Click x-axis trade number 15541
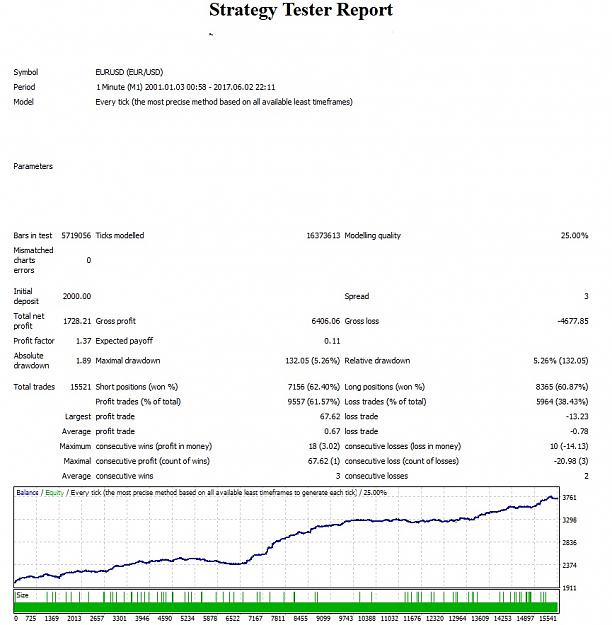The height and width of the screenshot is (625, 612). coord(548,618)
